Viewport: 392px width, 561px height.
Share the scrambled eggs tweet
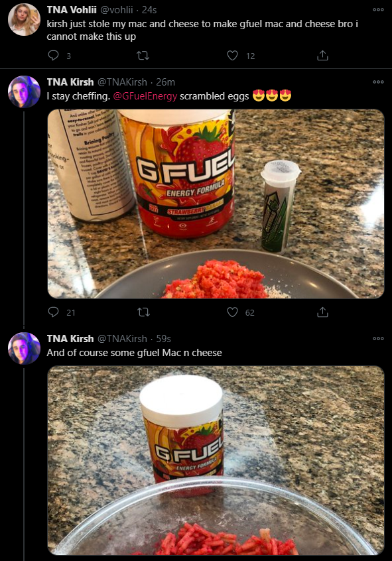tap(322, 312)
